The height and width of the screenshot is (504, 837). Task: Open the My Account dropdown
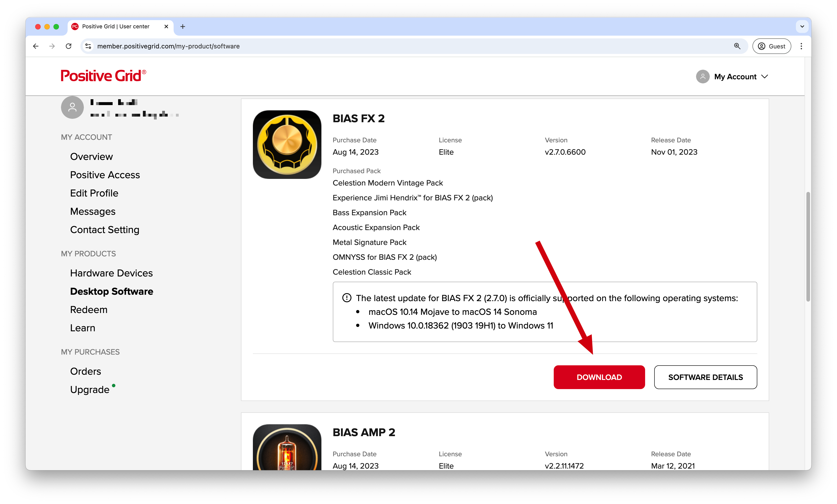coord(732,76)
